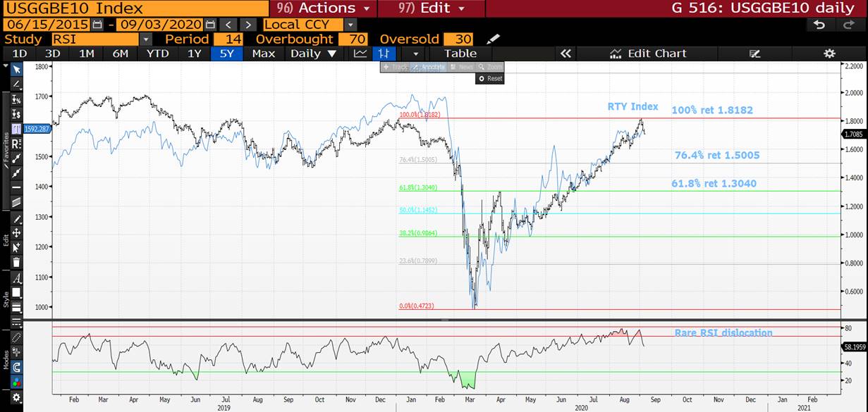Open the text style A tool
868x412 pixels.
tap(16, 277)
